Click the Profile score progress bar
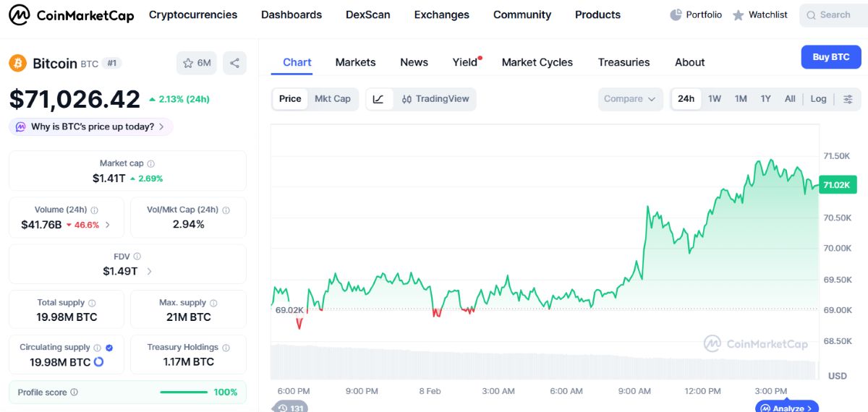868x412 pixels. point(184,392)
